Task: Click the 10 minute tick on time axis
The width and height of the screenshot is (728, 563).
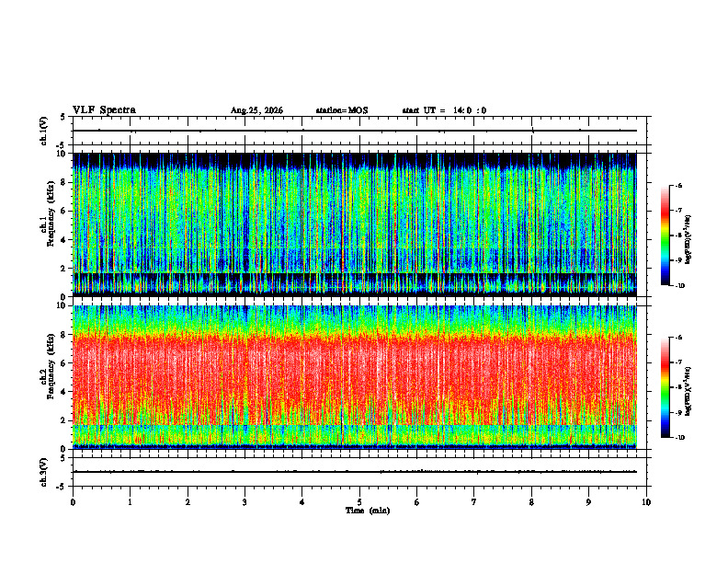Action: pos(646,502)
